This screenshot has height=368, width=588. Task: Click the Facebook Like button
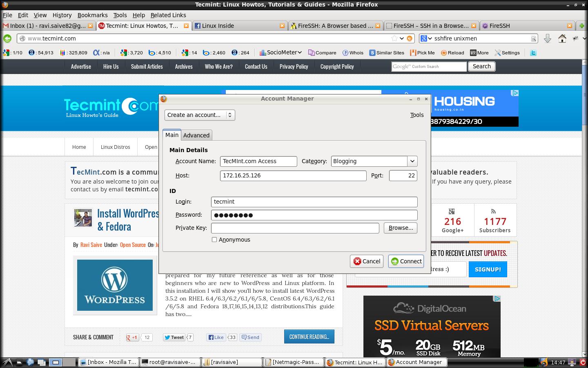216,337
